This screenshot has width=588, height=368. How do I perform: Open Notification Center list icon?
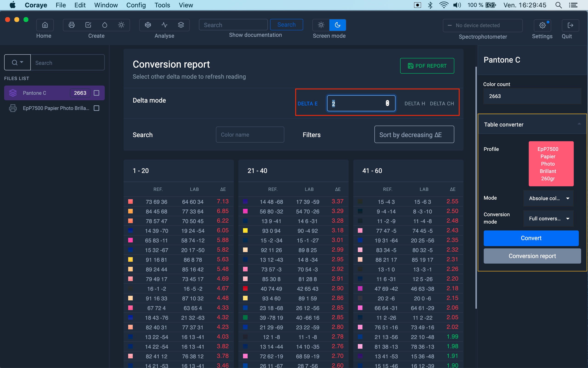pos(573,5)
